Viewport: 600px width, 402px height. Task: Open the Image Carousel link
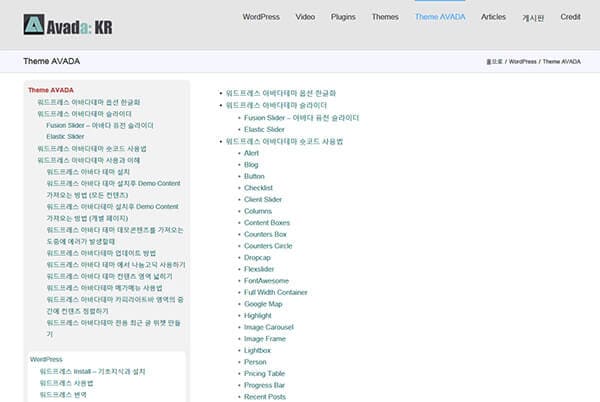click(269, 327)
